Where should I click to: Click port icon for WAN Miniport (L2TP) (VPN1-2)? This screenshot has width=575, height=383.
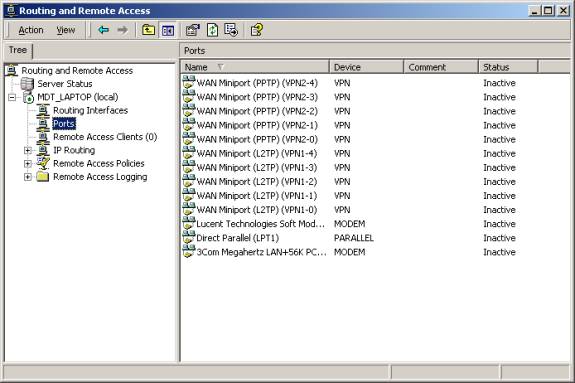tap(188, 181)
